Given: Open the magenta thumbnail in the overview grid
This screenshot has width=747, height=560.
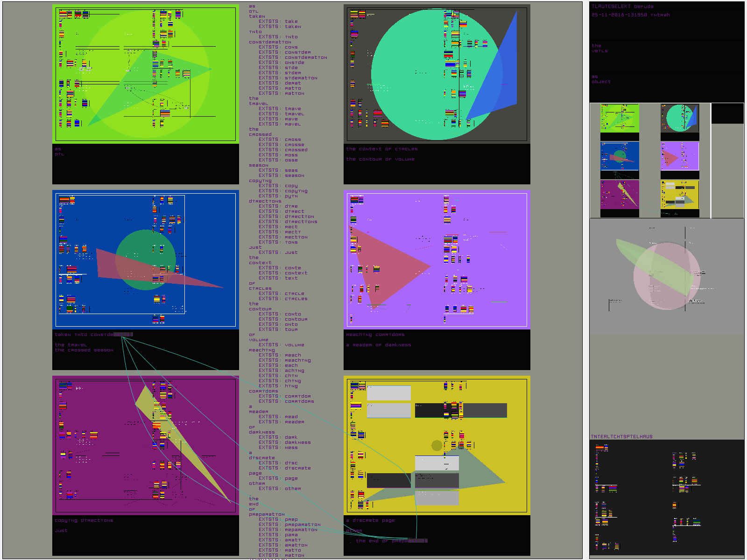Looking at the screenshot, I should click(x=620, y=195).
